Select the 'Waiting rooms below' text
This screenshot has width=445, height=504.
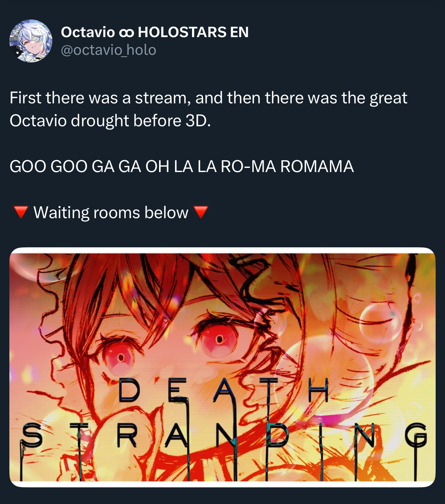(111, 212)
